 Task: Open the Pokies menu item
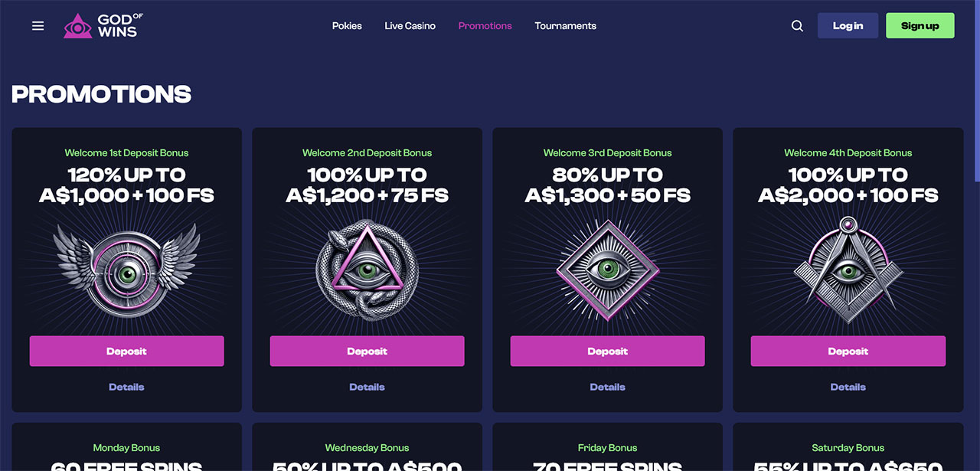pos(347,25)
